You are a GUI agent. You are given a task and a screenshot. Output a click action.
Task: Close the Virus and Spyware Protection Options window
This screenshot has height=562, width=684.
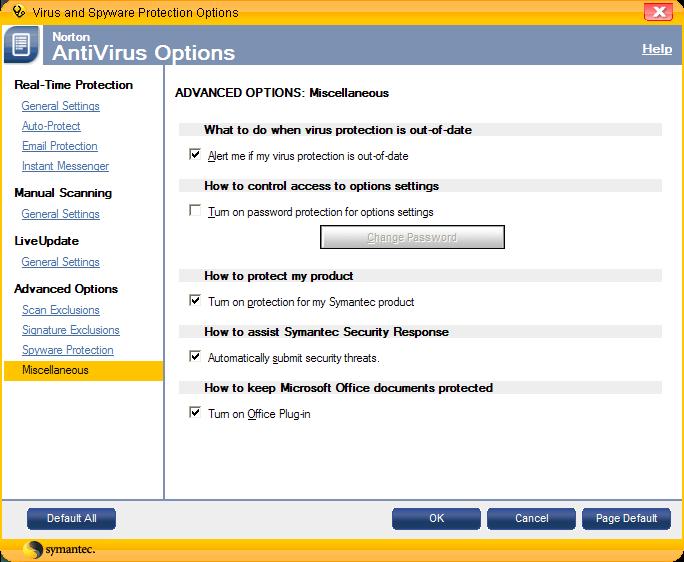tap(658, 12)
